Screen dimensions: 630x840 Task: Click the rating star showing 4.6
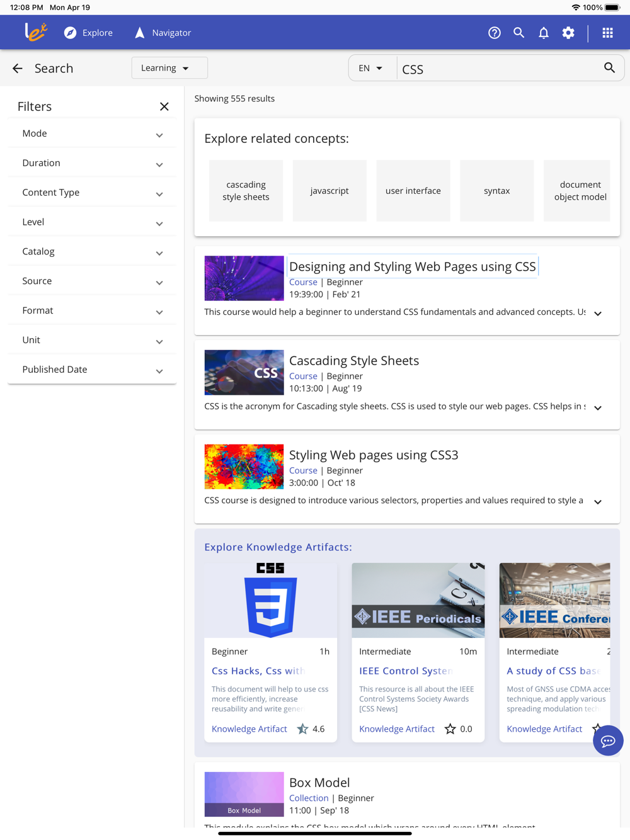(302, 729)
